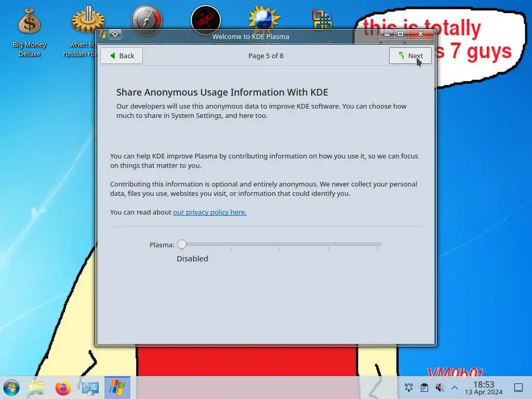The width and height of the screenshot is (532, 399).
Task: Open the notifications bell in tray
Action: (409, 388)
